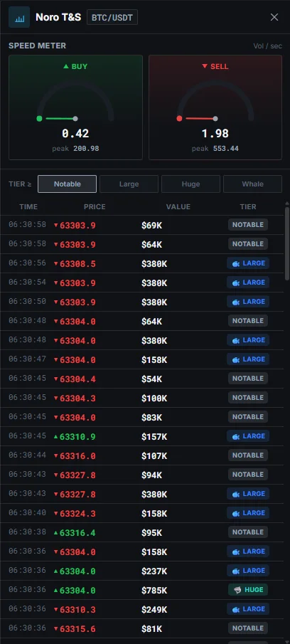The height and width of the screenshot is (644, 290).
Task: Click the SELL speed meter gauge
Action: pyautogui.click(x=215, y=107)
